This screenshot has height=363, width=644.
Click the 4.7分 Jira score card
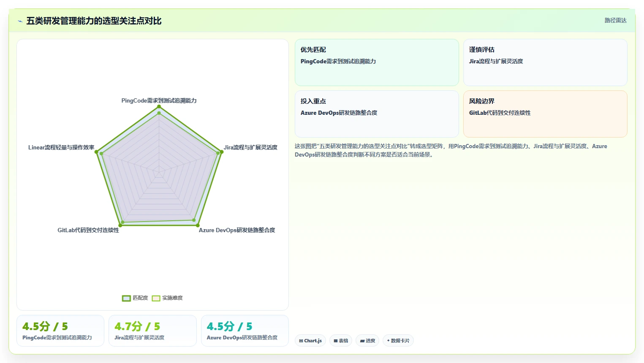click(x=152, y=331)
